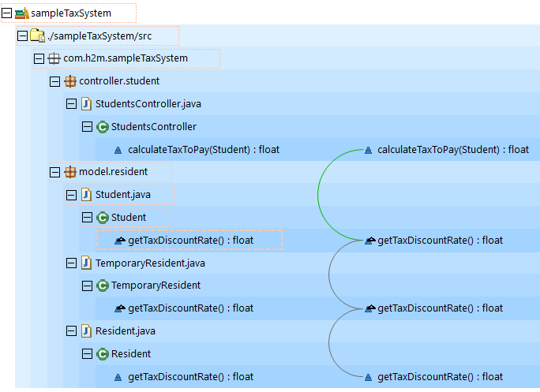Click the call graph icon on the Resident row
The height and width of the screenshot is (392, 540).
[368, 378]
